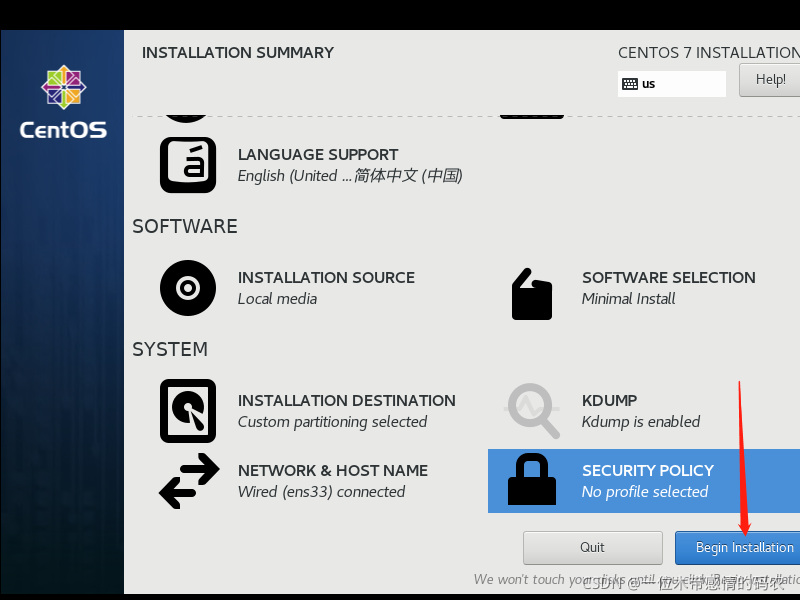Select the highlighted SECURITY POLICY title text
800x600 pixels.
pos(647,471)
